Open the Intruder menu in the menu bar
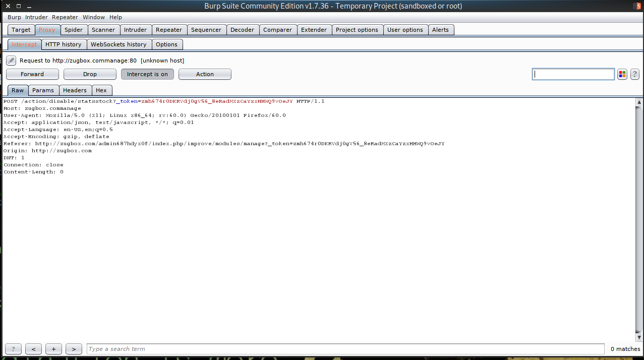This screenshot has height=360, width=644. [36, 17]
